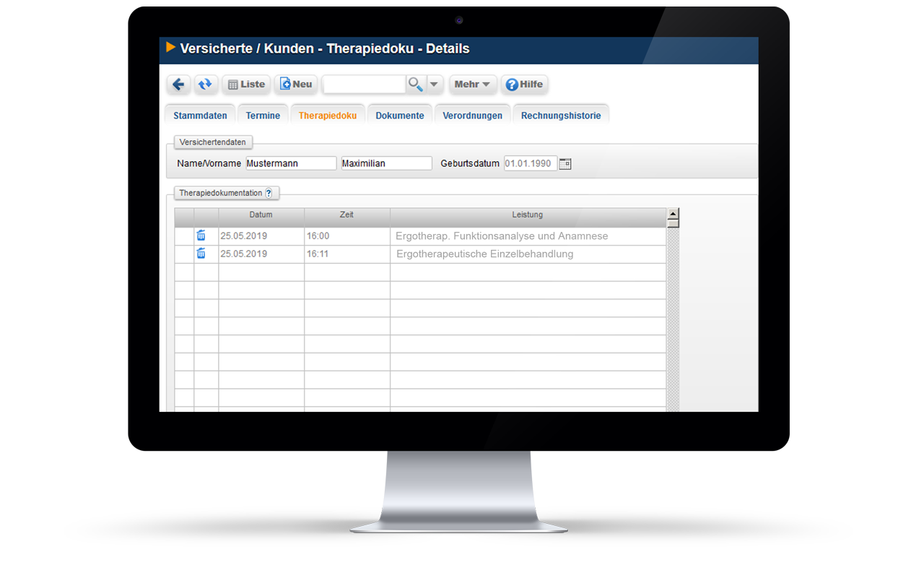The image size is (924, 578).
Task: Delete the 16:11 Einzelbehandlung entry
Action: (x=201, y=254)
